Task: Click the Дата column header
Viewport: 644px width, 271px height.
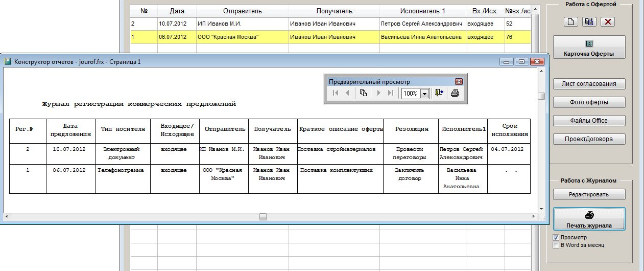Action: point(177,11)
